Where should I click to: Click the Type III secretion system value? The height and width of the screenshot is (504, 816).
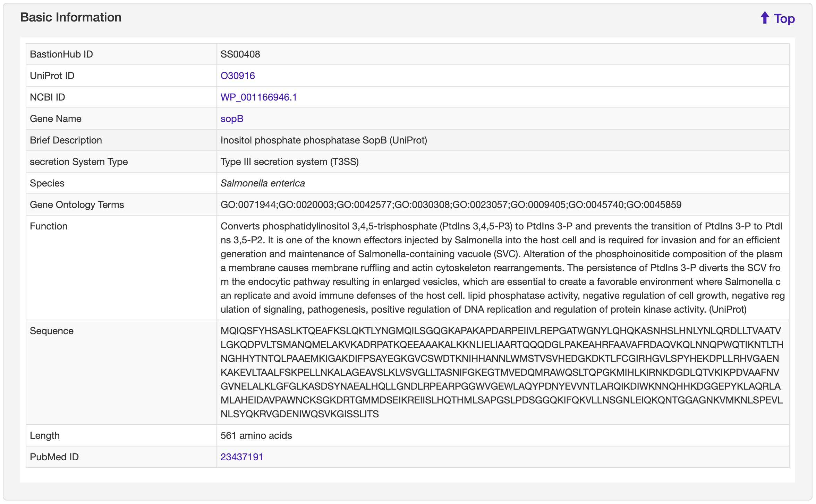(x=289, y=162)
